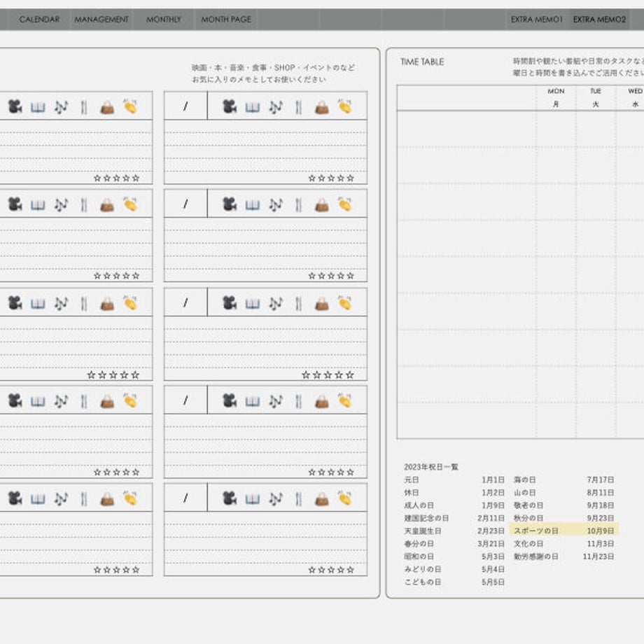Click the 2023年祝日一覧 heading
Viewport: 644px width, 644px height.
[x=430, y=467]
